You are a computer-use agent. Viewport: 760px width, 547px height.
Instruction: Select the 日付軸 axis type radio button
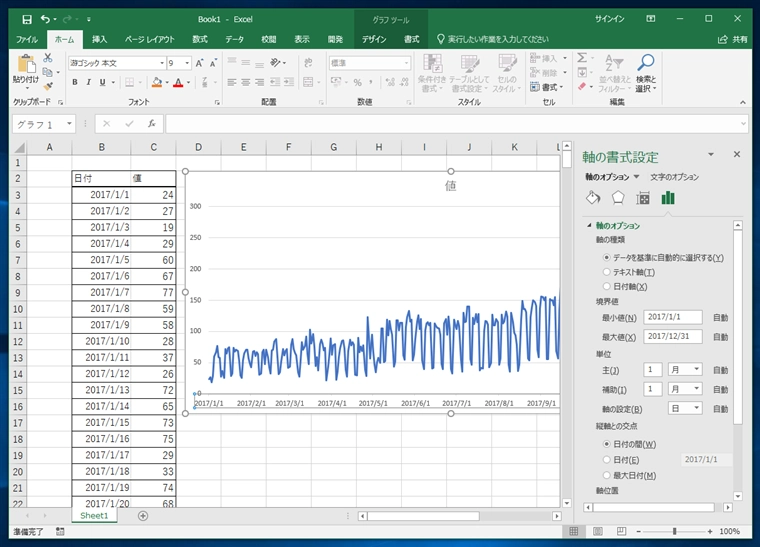click(x=607, y=286)
